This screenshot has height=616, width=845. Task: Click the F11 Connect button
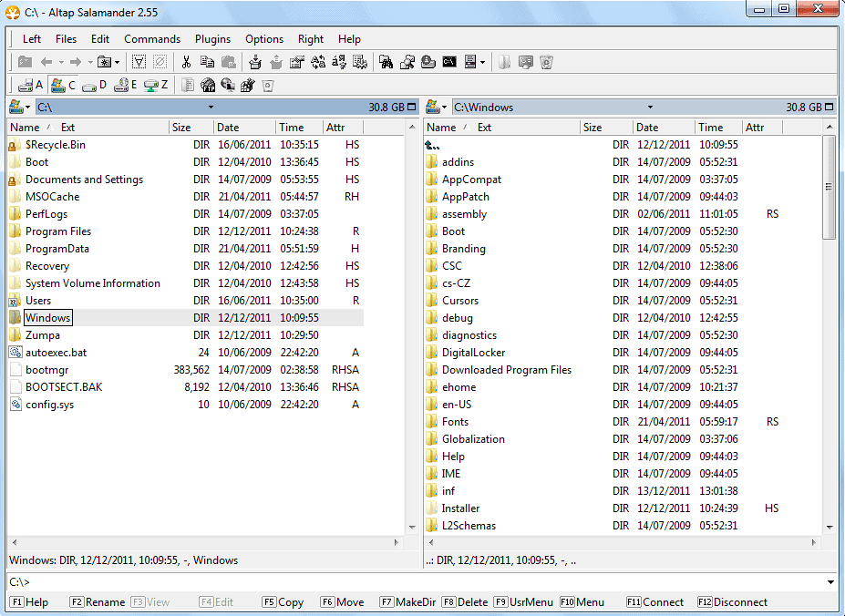point(654,602)
